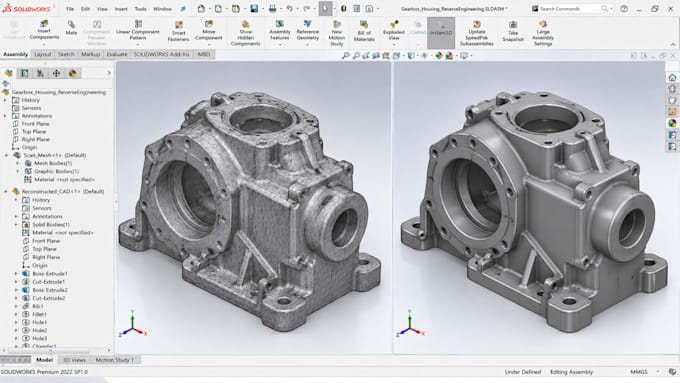
Task: Click the Save floppy disk icon
Action: point(254,8)
